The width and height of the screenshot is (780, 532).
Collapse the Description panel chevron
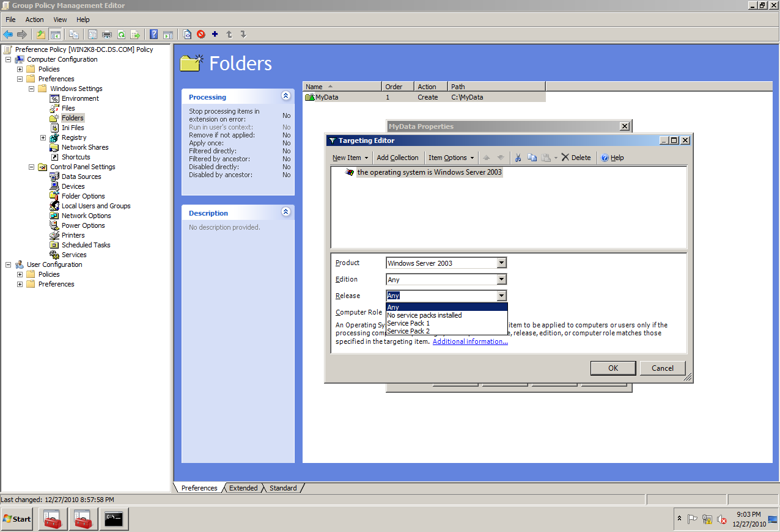pyautogui.click(x=285, y=212)
